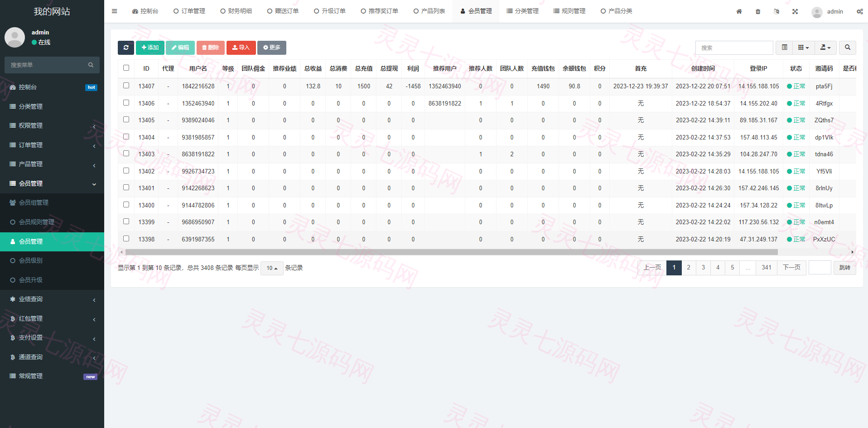Select the checkbox for row 13403

(126, 154)
